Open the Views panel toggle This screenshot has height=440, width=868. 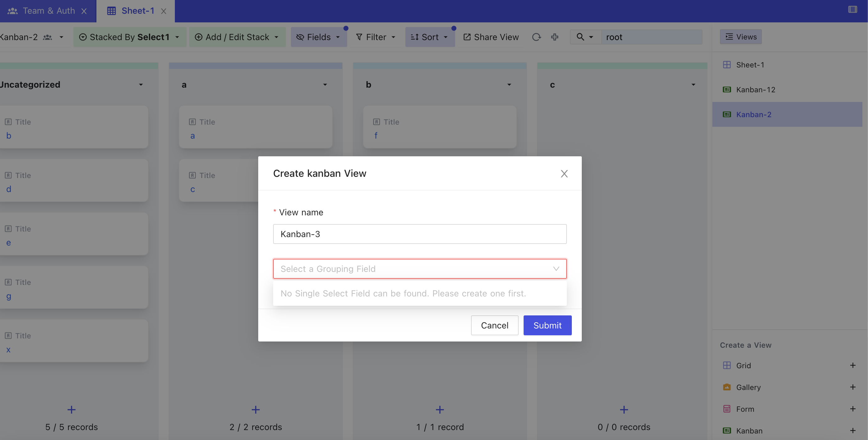pyautogui.click(x=740, y=37)
